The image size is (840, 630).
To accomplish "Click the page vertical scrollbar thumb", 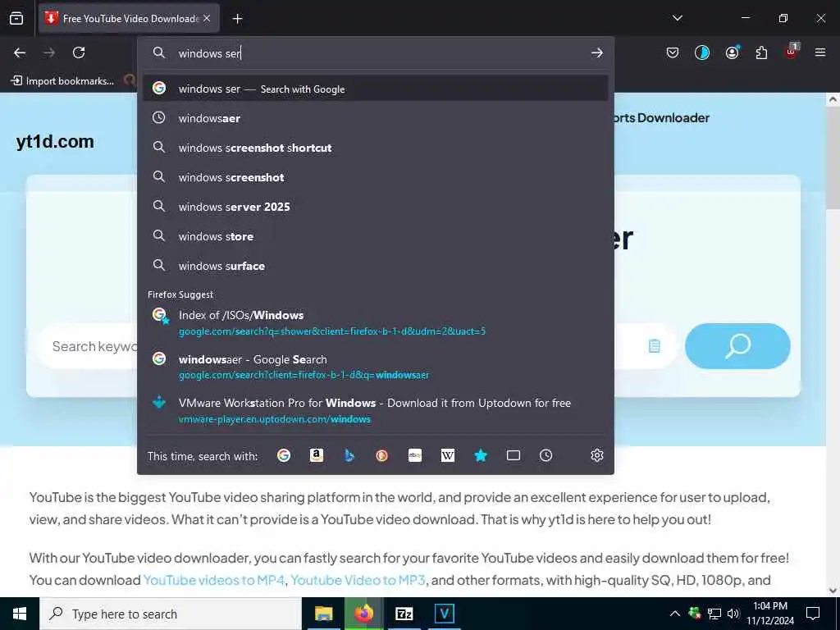I will pyautogui.click(x=833, y=158).
